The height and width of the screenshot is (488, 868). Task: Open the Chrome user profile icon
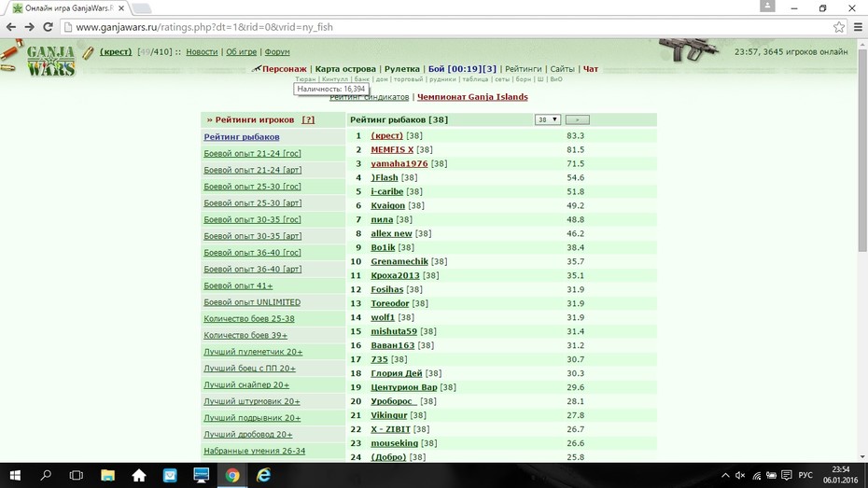[767, 7]
